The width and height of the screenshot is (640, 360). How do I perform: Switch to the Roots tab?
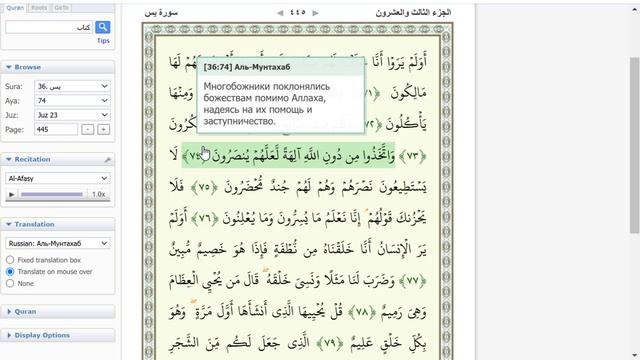[x=39, y=8]
